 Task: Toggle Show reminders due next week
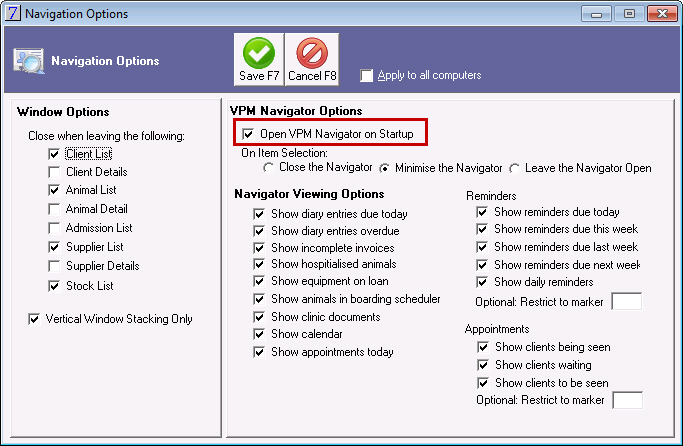[482, 265]
